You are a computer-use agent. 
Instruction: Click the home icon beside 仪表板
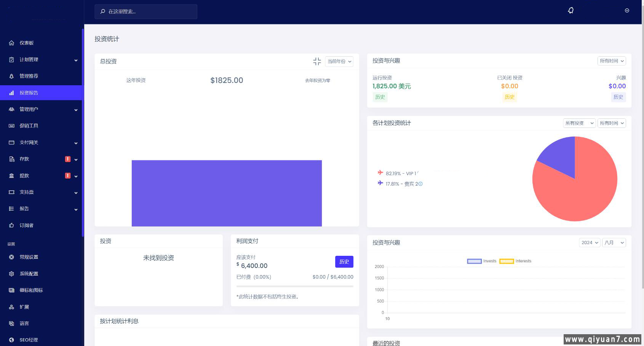[x=11, y=43]
